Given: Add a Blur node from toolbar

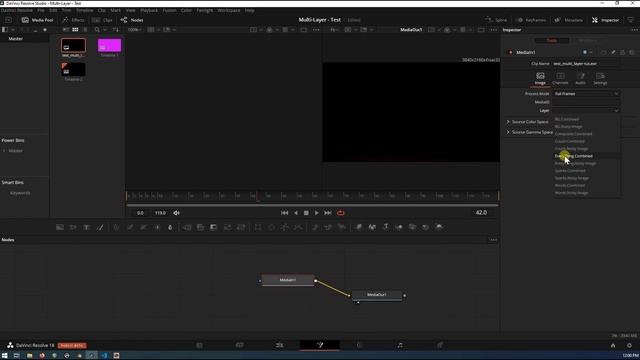Looking at the screenshot, I should click(x=170, y=227).
